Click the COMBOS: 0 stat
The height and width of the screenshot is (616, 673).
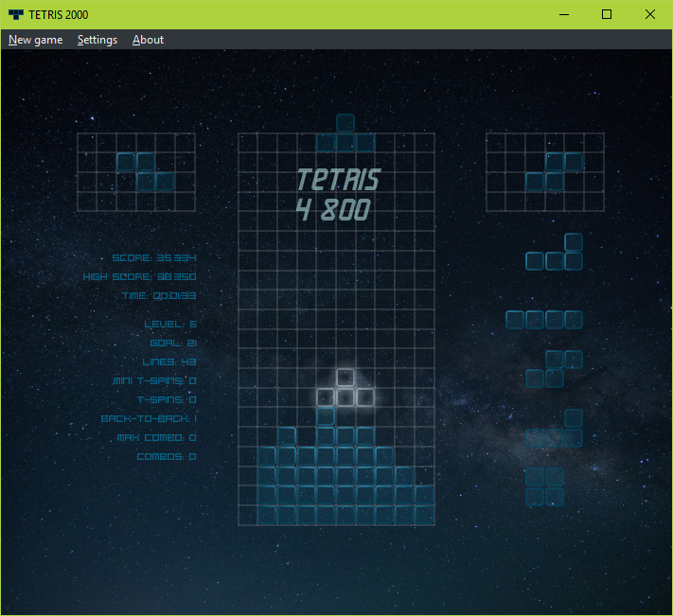pos(167,456)
